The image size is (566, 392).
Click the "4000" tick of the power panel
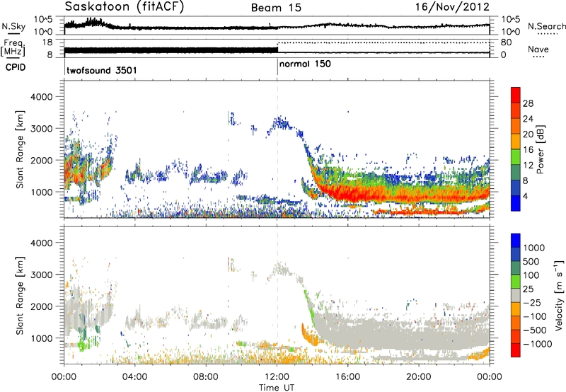42,97
